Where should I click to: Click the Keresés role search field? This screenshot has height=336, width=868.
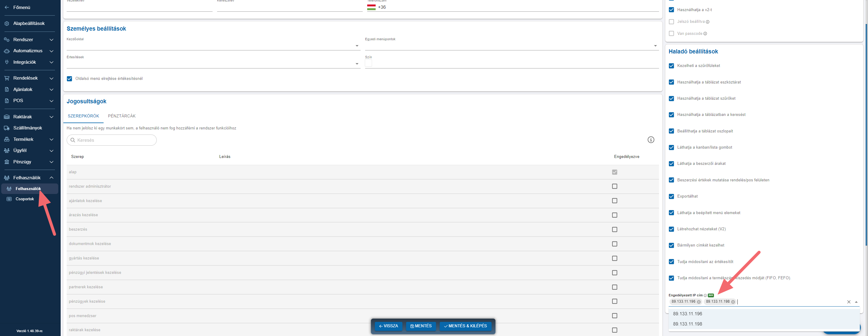[111, 140]
